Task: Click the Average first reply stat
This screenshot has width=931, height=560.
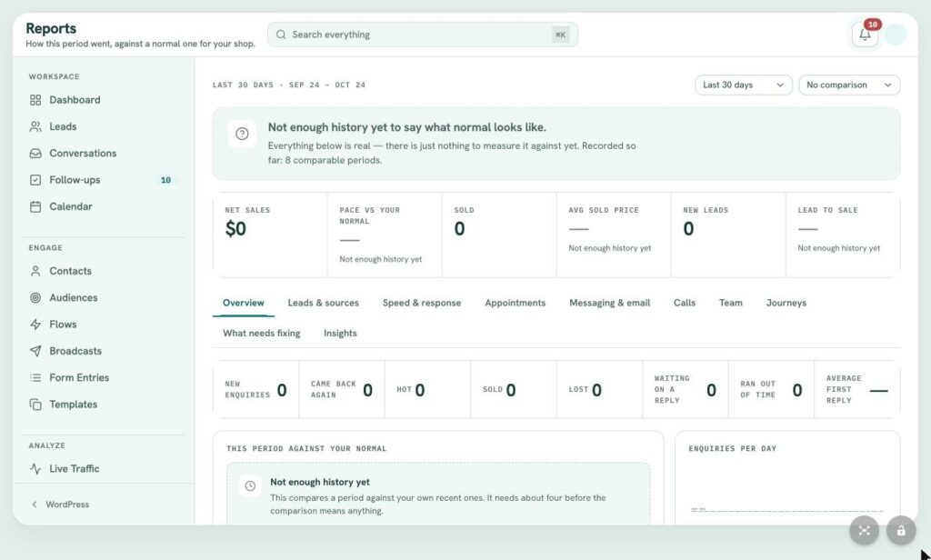Action: 856,390
